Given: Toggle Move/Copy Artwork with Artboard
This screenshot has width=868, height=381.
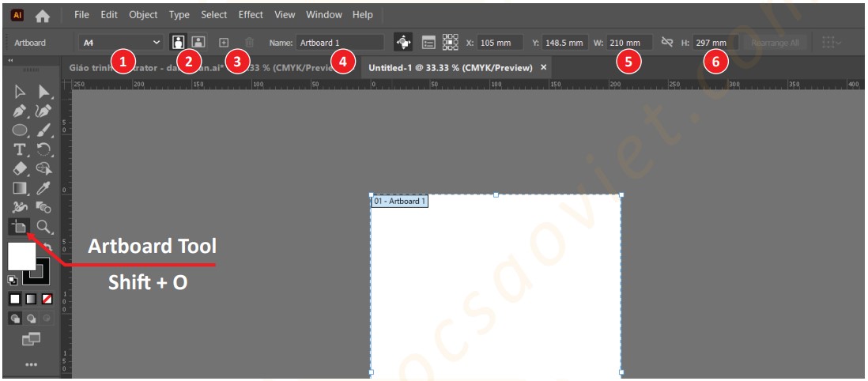Looking at the screenshot, I should coord(404,43).
